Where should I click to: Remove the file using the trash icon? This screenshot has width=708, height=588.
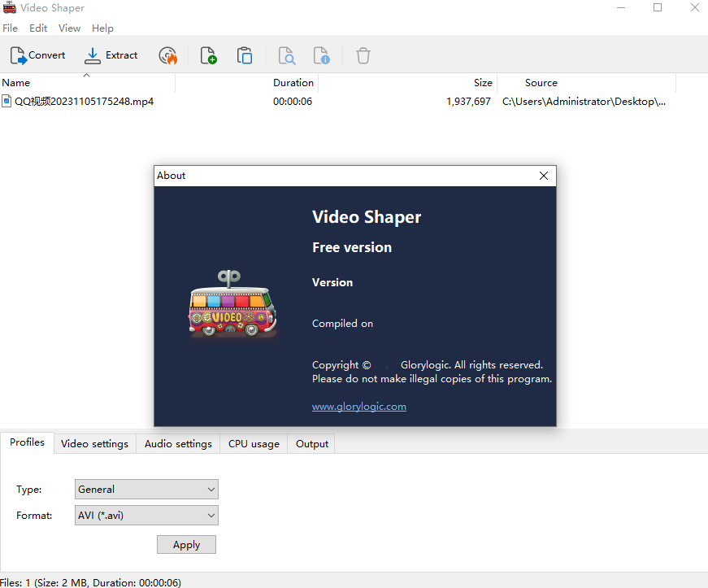pos(363,55)
